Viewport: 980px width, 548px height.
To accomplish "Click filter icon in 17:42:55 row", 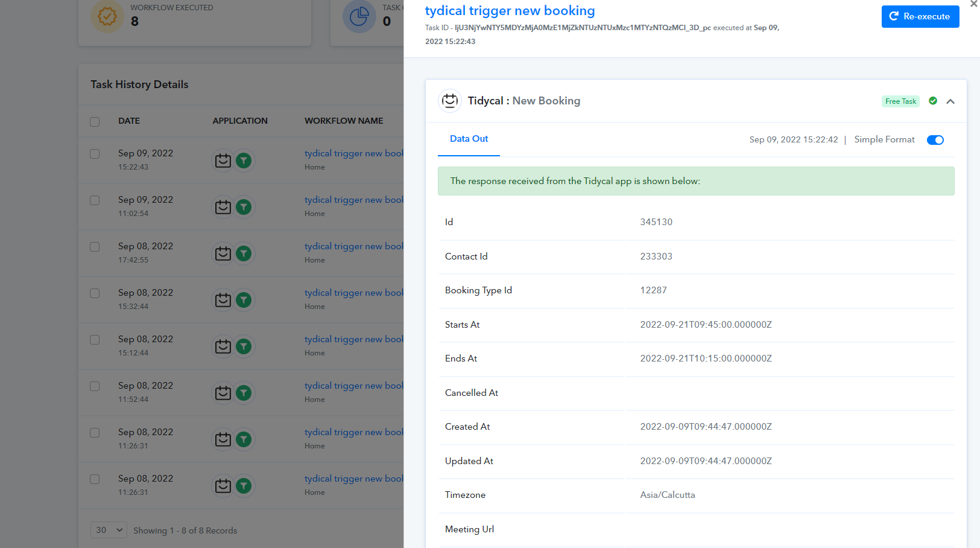I will [x=244, y=253].
